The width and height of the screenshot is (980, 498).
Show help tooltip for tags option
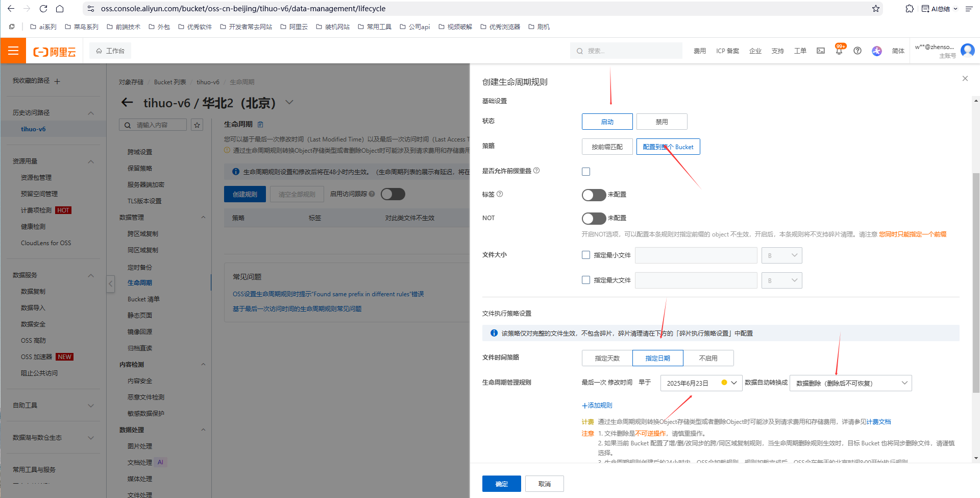pos(500,194)
